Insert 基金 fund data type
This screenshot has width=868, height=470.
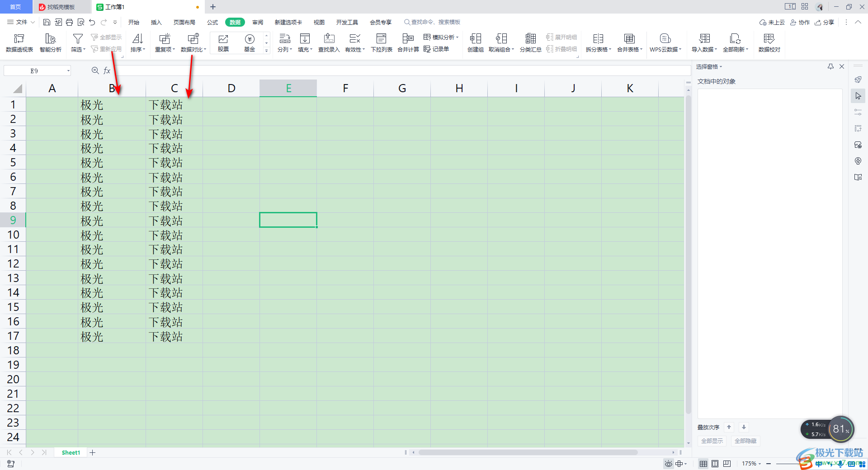(250, 43)
